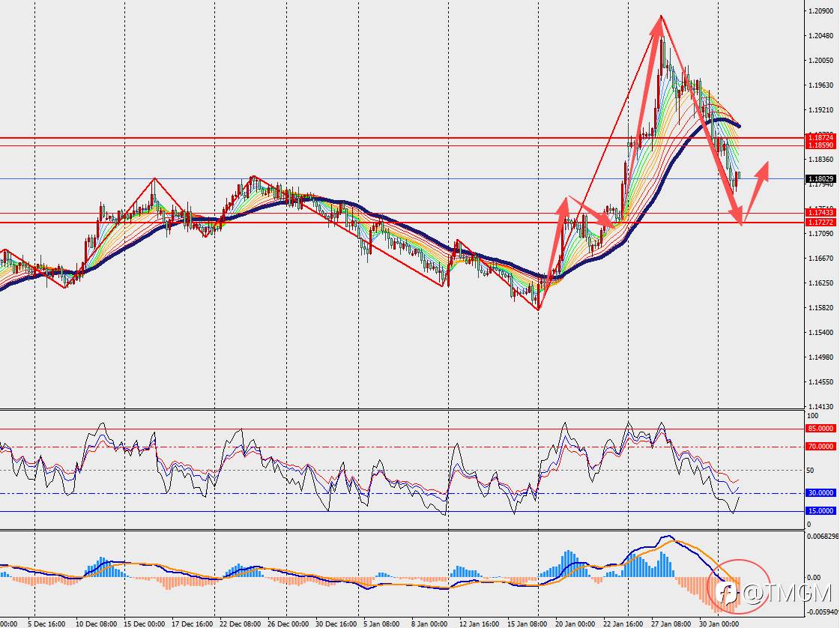This screenshot has height=628, width=840.
Task: Select the 1.17433 support level label
Action: (821, 213)
